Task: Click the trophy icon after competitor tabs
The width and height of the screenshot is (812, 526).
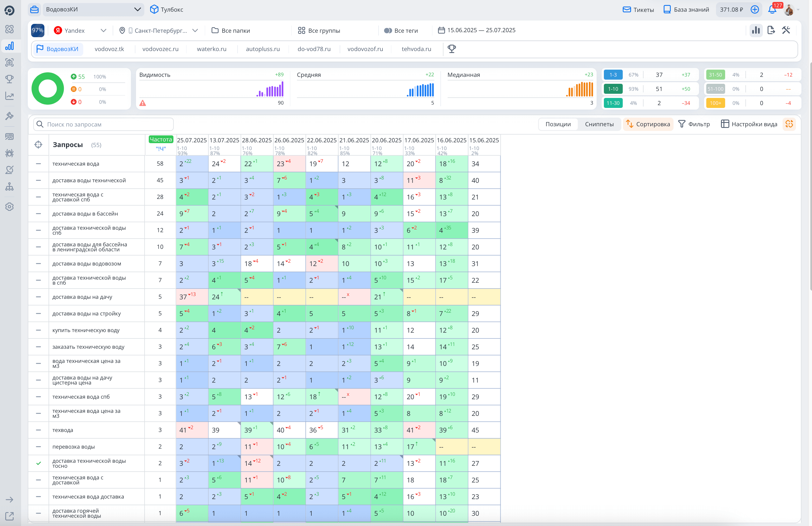Action: click(x=452, y=49)
